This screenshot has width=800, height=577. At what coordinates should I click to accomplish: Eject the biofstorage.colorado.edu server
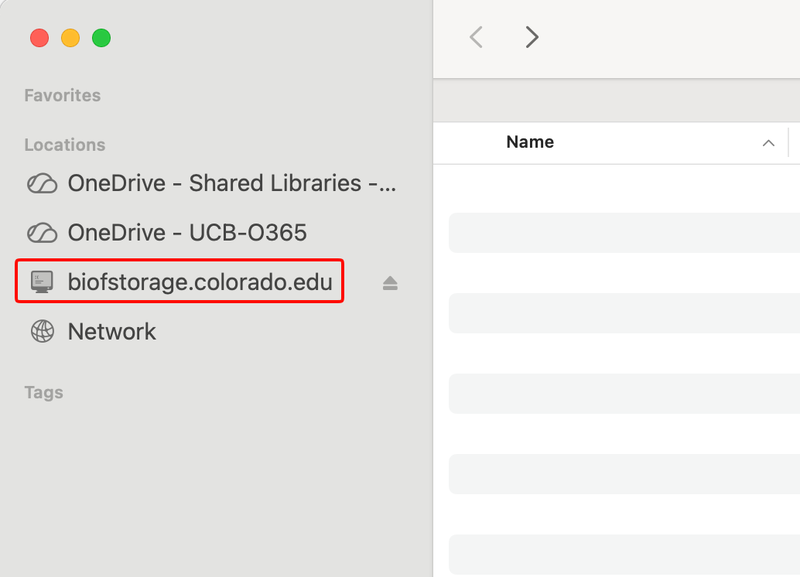[390, 283]
